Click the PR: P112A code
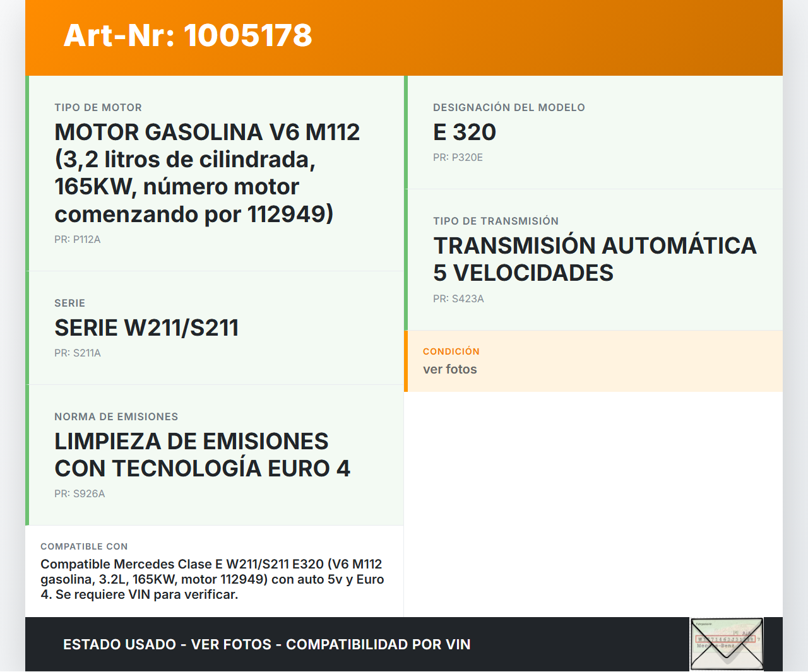This screenshot has width=808, height=672. click(x=77, y=240)
